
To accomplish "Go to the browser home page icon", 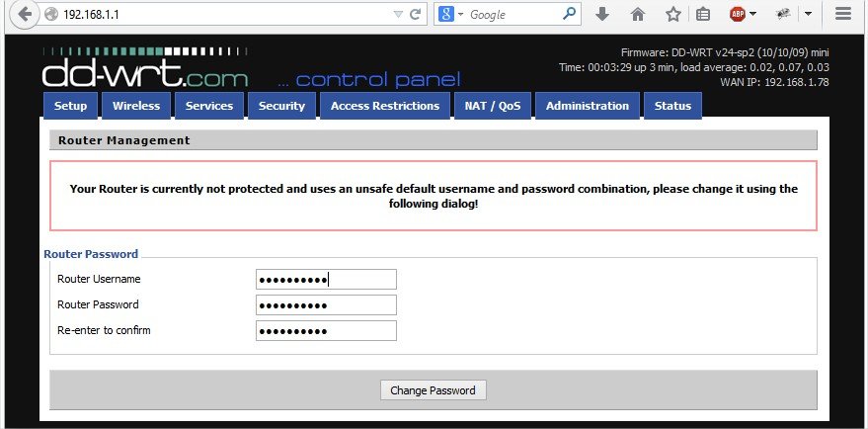I will coord(638,15).
